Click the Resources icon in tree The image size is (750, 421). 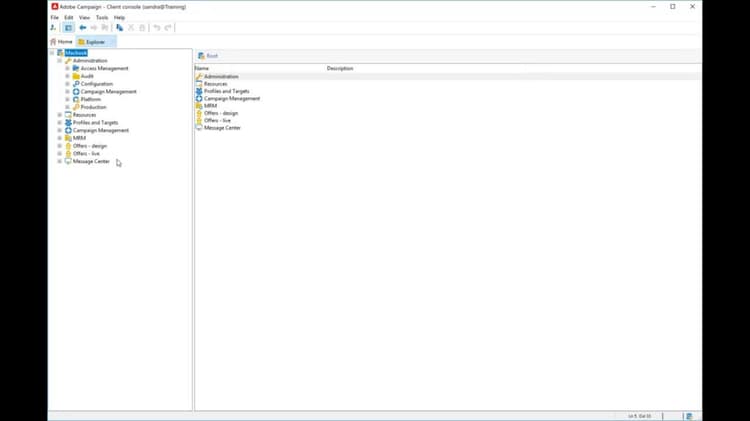[x=68, y=115]
